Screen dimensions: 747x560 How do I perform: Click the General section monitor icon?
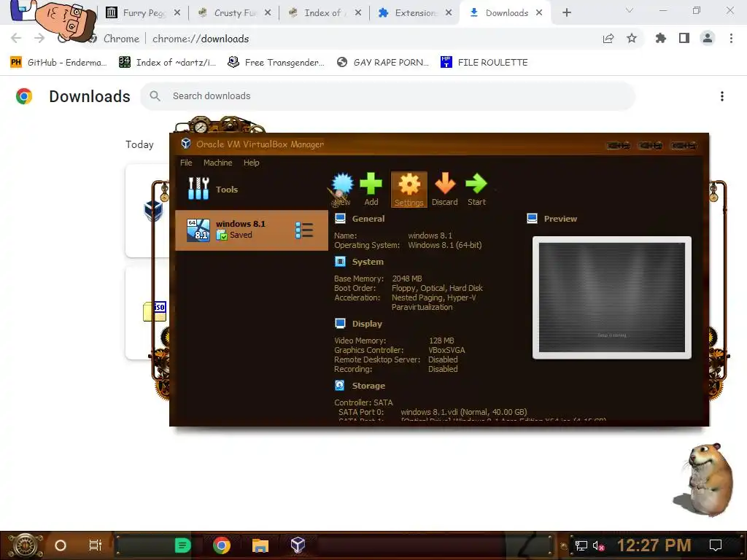tap(340, 219)
